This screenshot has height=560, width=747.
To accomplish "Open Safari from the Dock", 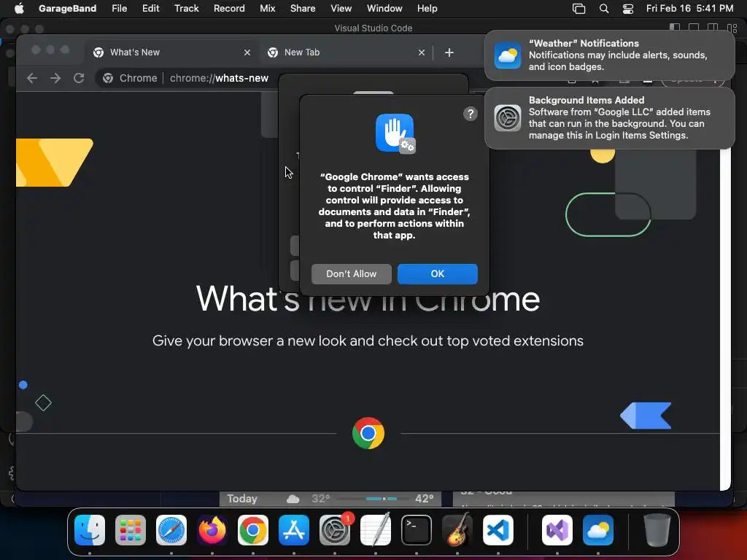I will click(171, 529).
